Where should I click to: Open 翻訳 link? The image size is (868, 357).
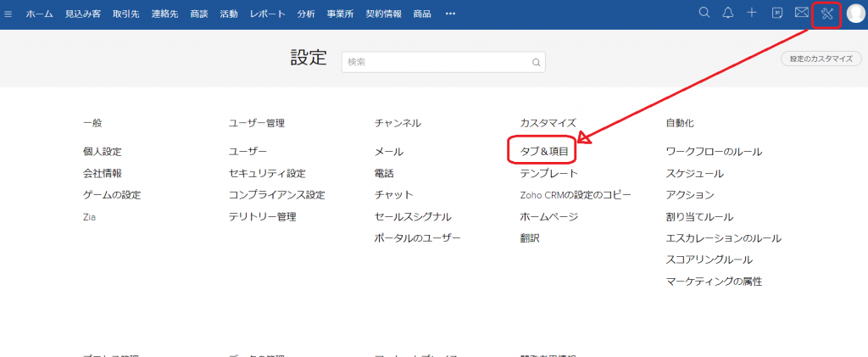coord(530,238)
